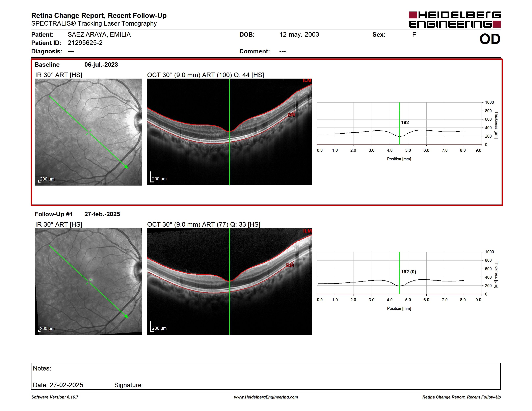Click the baseline fovea crosshair marker on IR
Viewport: 532px width, 411px height.
coord(89,132)
